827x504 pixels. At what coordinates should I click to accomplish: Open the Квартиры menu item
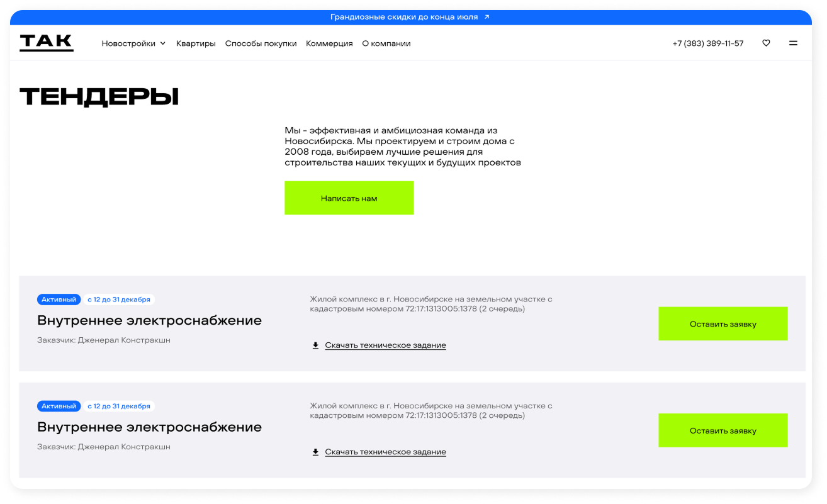click(x=196, y=43)
